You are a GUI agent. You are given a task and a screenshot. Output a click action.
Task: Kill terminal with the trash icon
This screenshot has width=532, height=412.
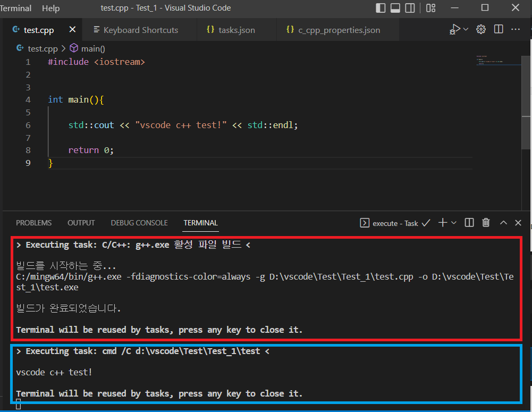pyautogui.click(x=486, y=223)
